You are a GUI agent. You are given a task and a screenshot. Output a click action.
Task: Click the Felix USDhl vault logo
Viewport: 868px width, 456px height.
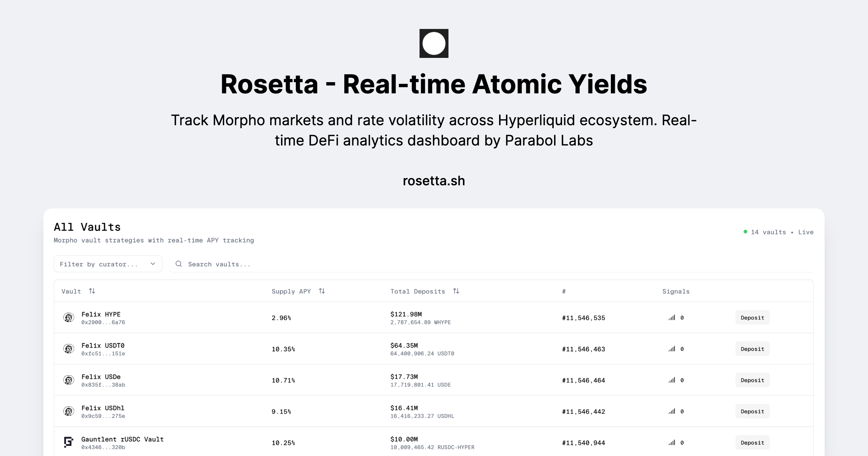tap(68, 411)
